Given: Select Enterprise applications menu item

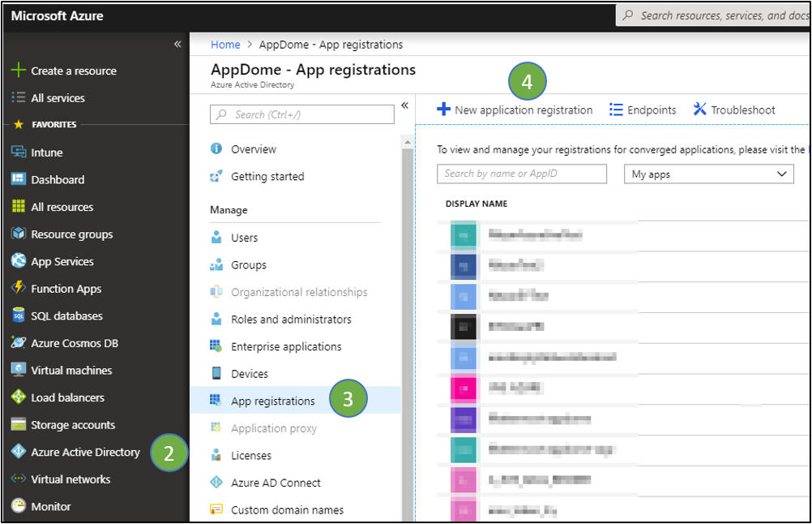Looking at the screenshot, I should click(286, 346).
